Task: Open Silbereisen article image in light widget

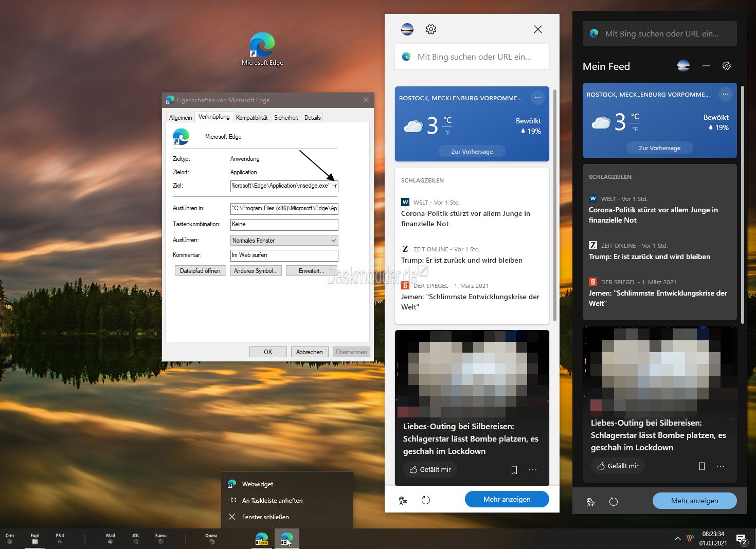Action: [x=472, y=374]
